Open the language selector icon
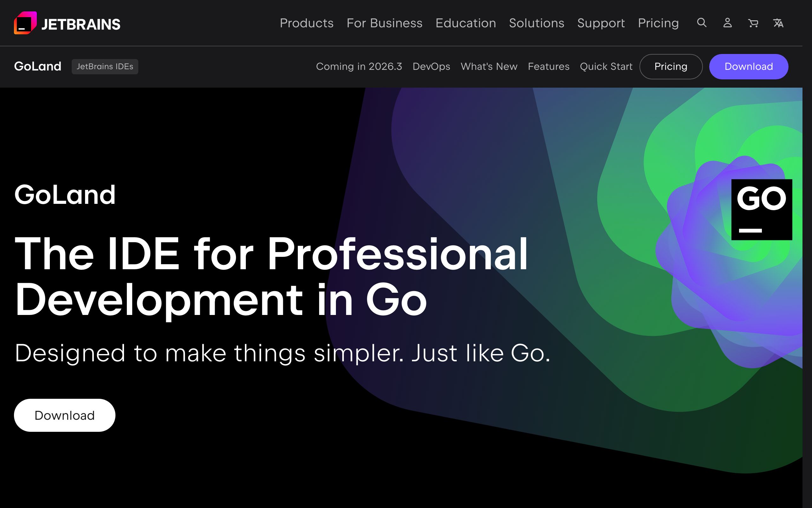 pyautogui.click(x=778, y=23)
